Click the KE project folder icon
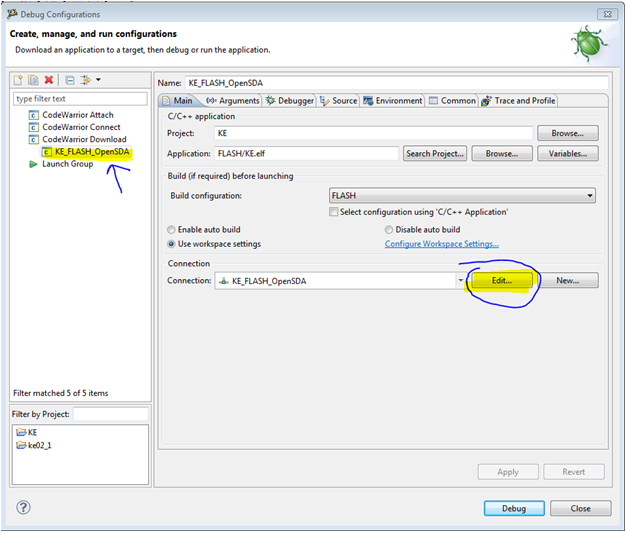This screenshot has width=627, height=534. pos(21,432)
